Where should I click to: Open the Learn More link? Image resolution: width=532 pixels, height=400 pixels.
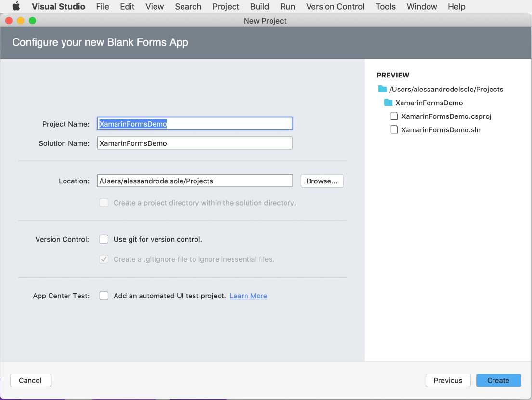(x=248, y=296)
